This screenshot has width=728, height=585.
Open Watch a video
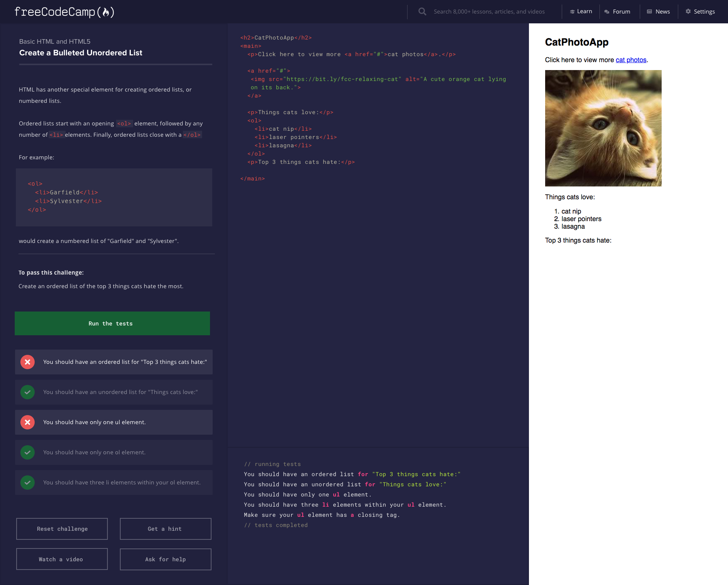tap(62, 559)
